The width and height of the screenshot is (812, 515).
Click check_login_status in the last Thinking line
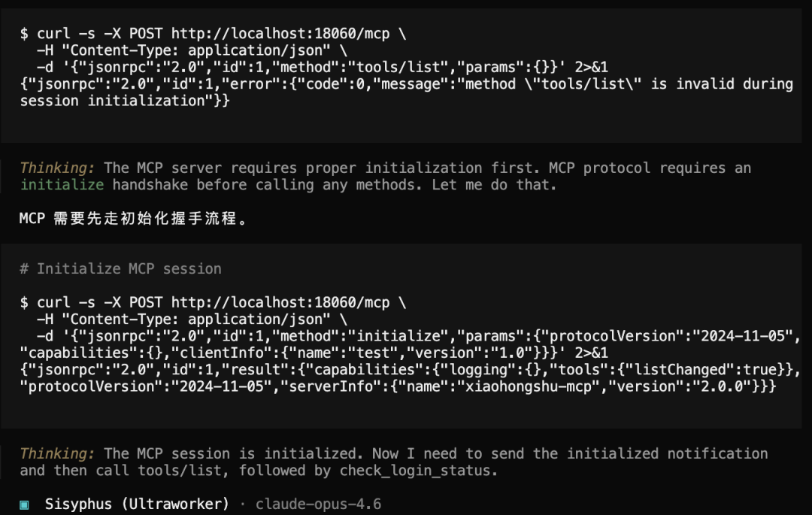click(x=418, y=471)
